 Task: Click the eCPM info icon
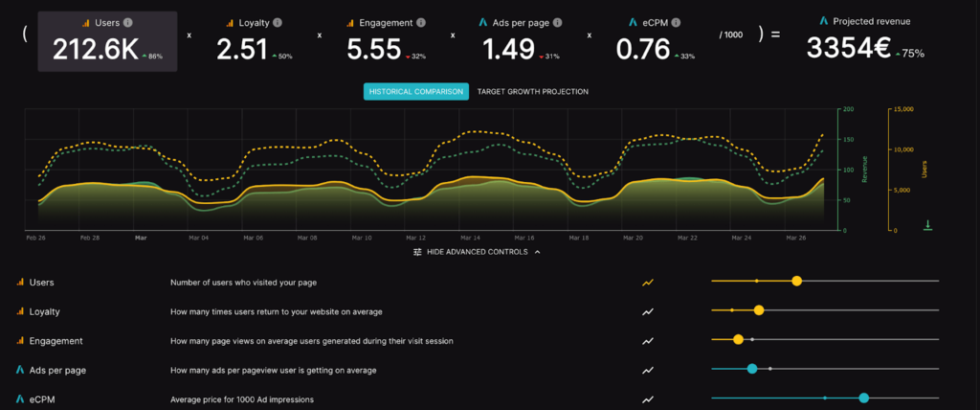pyautogui.click(x=663, y=22)
